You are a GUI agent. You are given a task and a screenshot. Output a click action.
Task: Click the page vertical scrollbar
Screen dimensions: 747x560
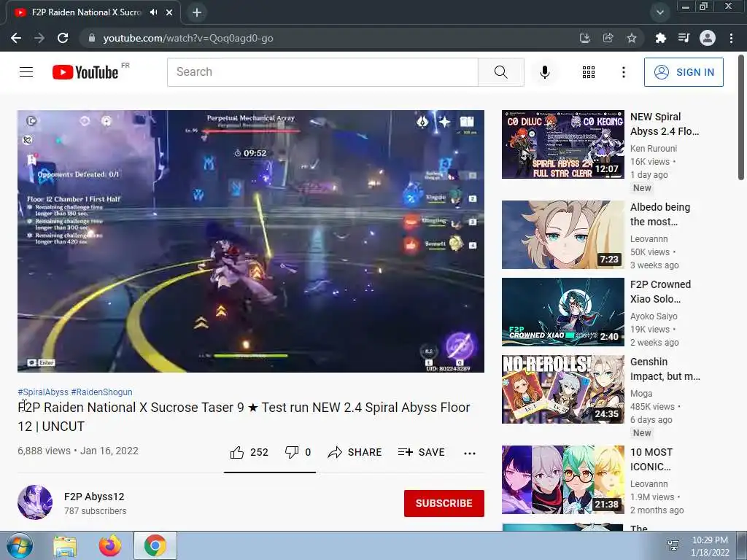point(741,117)
